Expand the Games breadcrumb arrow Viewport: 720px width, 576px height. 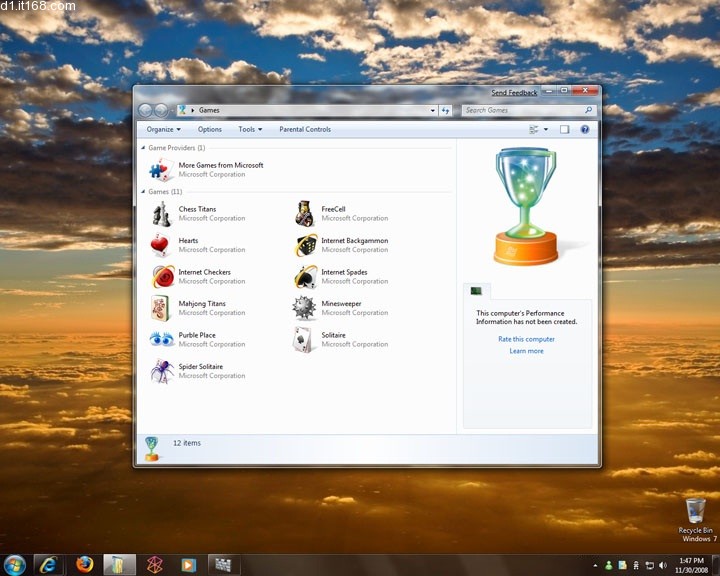[193, 110]
